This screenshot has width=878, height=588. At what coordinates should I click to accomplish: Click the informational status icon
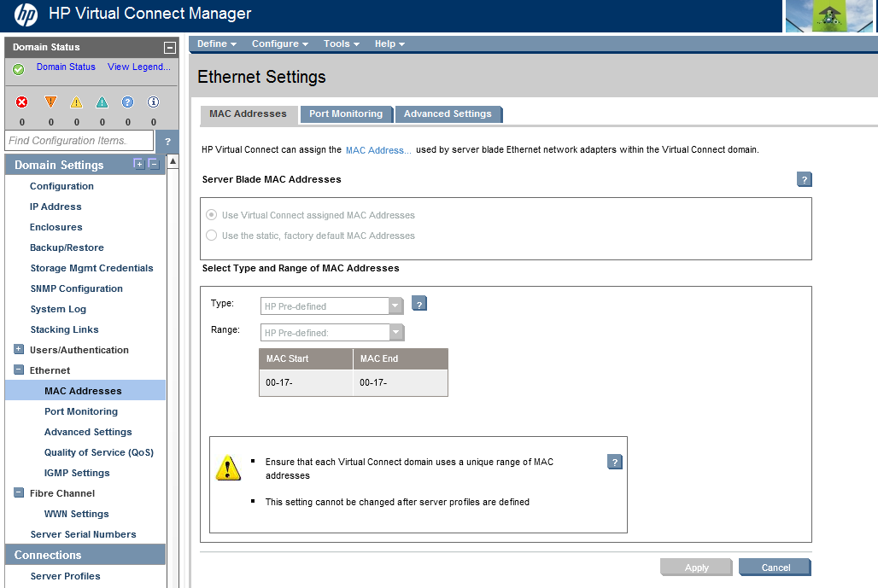153,102
